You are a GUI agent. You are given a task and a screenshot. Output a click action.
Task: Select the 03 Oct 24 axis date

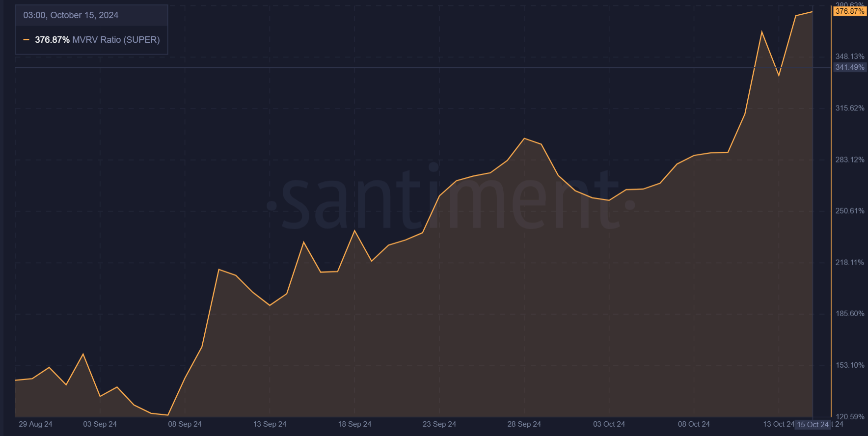(609, 424)
